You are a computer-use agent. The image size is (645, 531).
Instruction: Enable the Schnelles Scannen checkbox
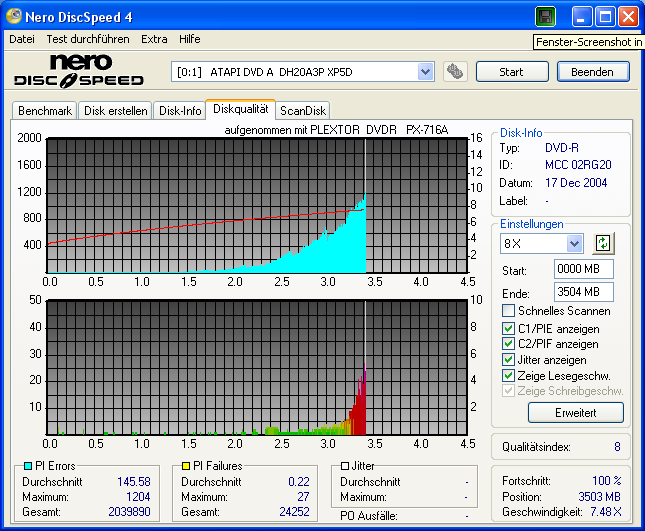(x=509, y=312)
